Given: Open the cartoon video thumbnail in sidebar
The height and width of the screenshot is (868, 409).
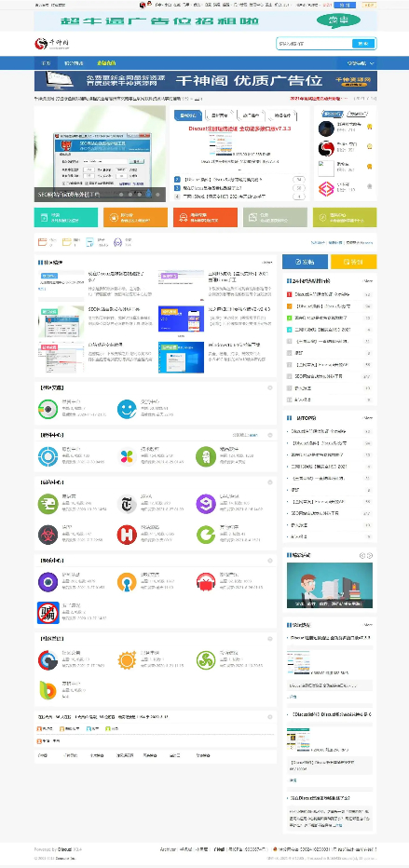Looking at the screenshot, I should [x=329, y=586].
